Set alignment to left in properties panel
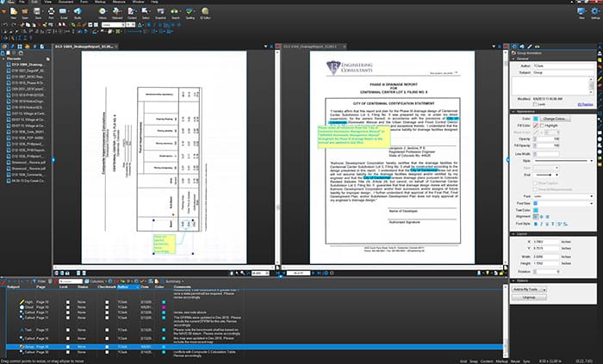The height and width of the screenshot is (364, 603). (x=536, y=217)
